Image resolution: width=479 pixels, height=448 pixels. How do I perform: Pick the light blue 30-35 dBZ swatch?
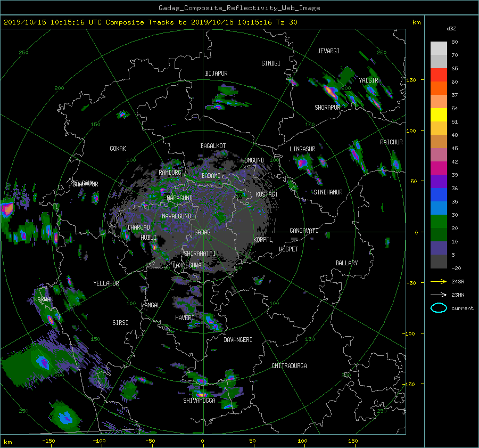click(x=439, y=208)
